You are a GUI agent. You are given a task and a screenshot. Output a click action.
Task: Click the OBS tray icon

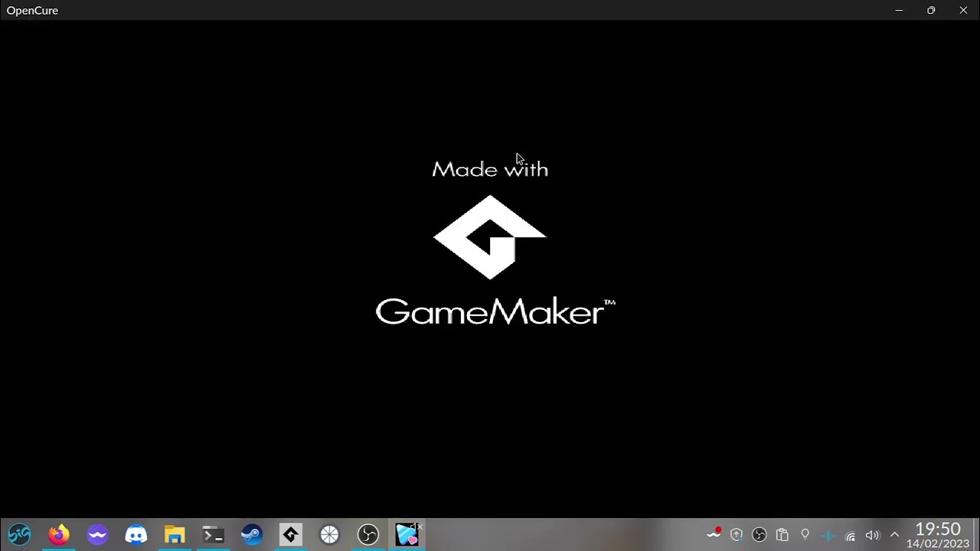(x=759, y=535)
